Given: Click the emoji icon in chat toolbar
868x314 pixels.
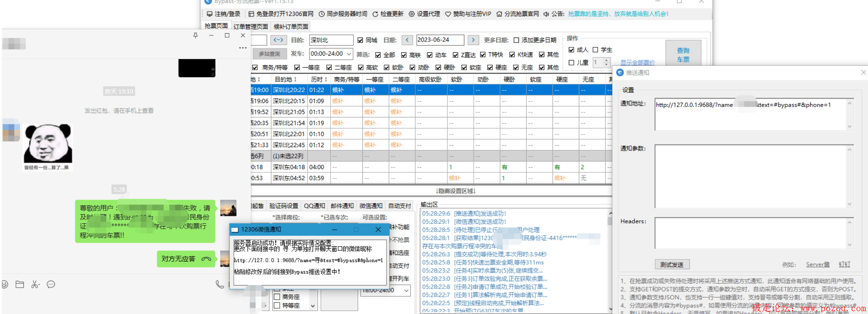Looking at the screenshot, I should click(5, 284).
